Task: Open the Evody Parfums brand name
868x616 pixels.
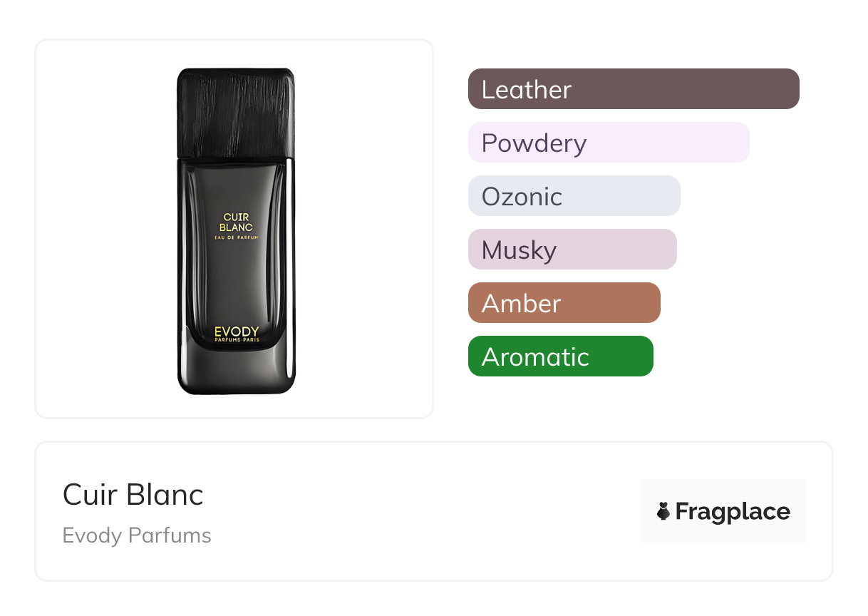Action: coord(137,535)
